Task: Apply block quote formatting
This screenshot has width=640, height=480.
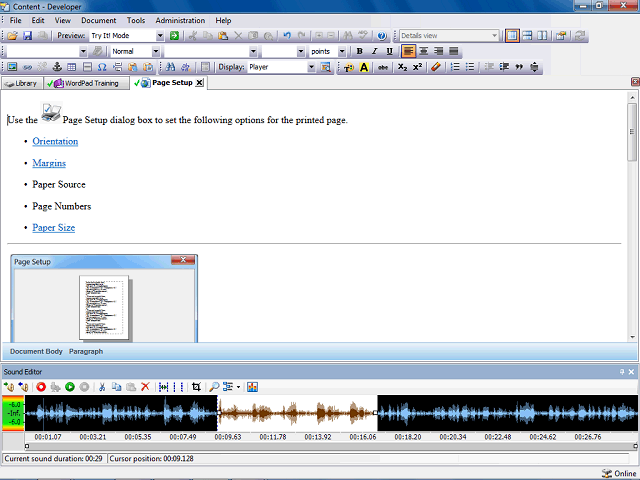Action: coord(519,67)
